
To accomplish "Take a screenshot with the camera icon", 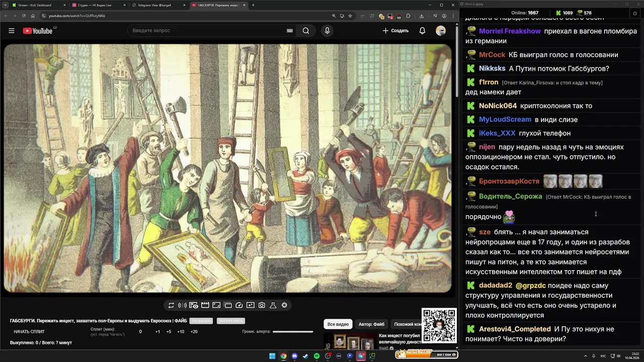I will pos(262,305).
